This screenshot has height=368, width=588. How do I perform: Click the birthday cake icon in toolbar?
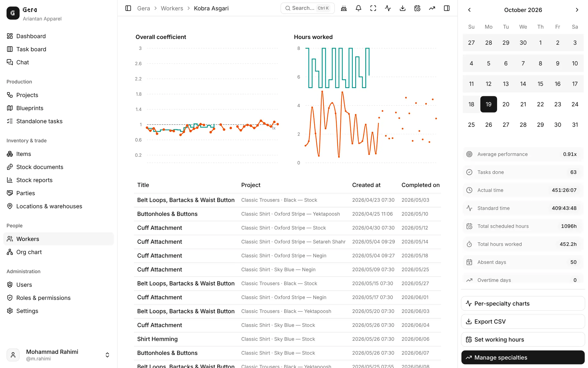click(344, 8)
